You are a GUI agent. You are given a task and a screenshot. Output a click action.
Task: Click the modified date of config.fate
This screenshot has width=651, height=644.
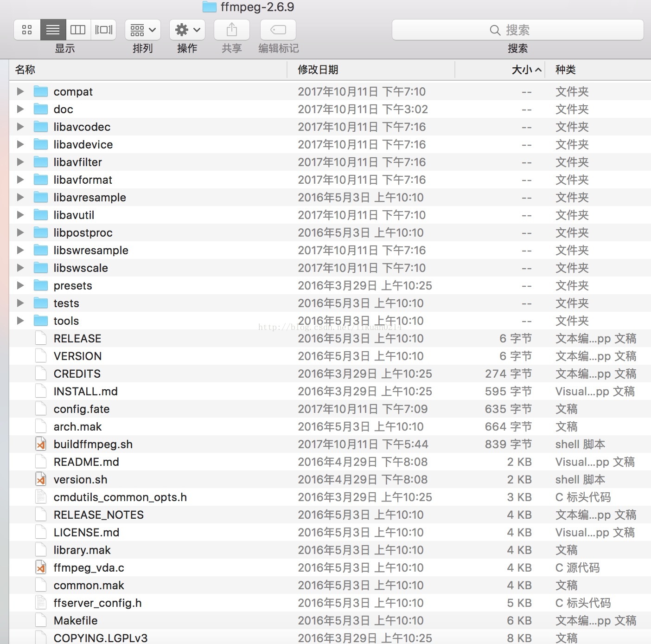pos(363,409)
